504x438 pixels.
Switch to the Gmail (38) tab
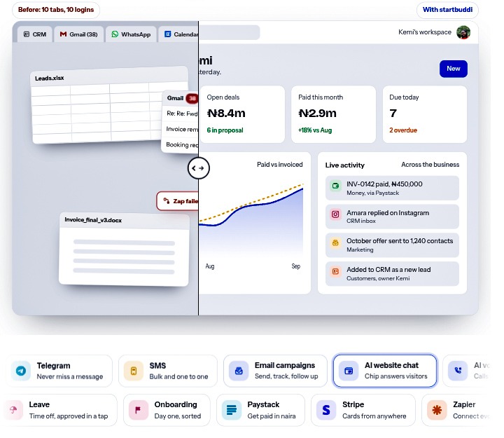point(78,34)
